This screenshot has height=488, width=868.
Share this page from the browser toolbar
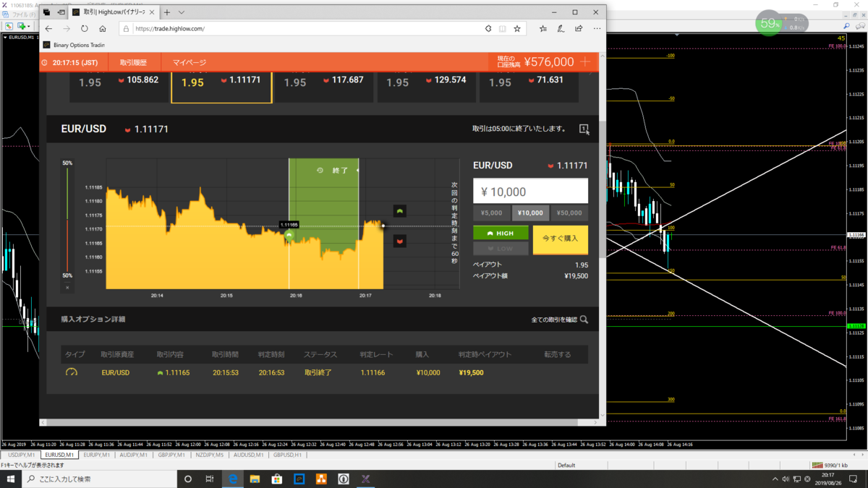coord(579,29)
